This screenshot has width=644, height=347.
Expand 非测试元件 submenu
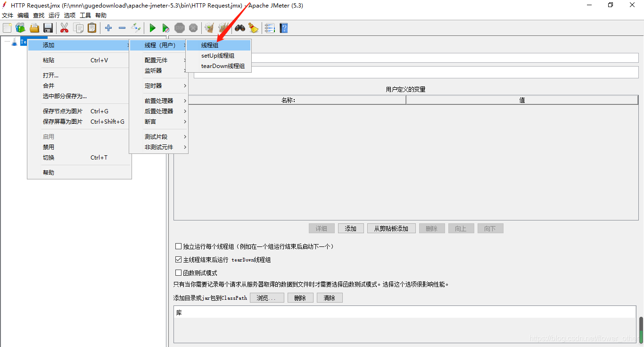(158, 147)
